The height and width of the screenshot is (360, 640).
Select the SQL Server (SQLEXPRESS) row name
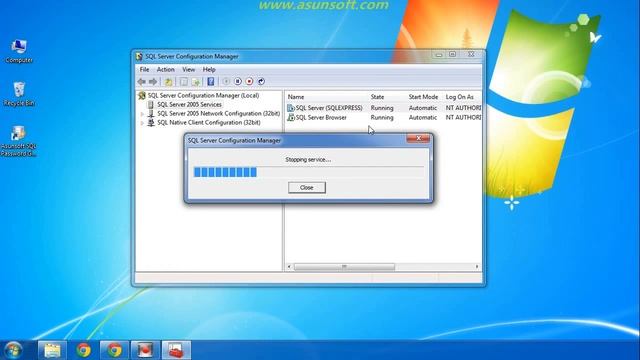tap(329, 108)
